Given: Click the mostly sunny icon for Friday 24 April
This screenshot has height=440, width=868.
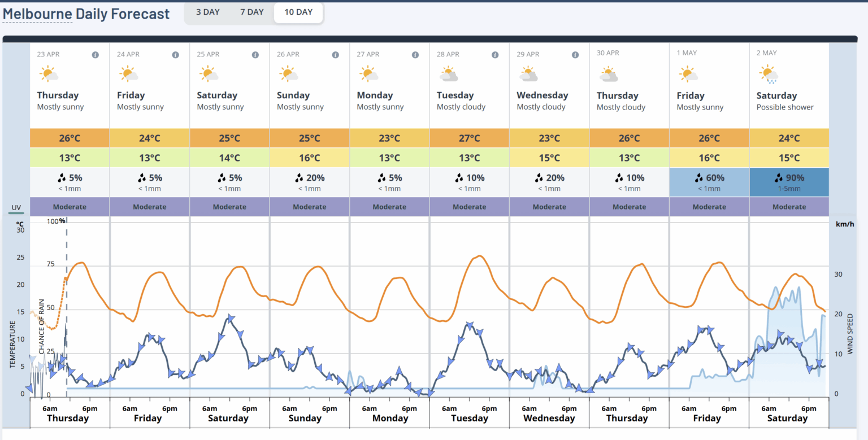Looking at the screenshot, I should tap(128, 73).
